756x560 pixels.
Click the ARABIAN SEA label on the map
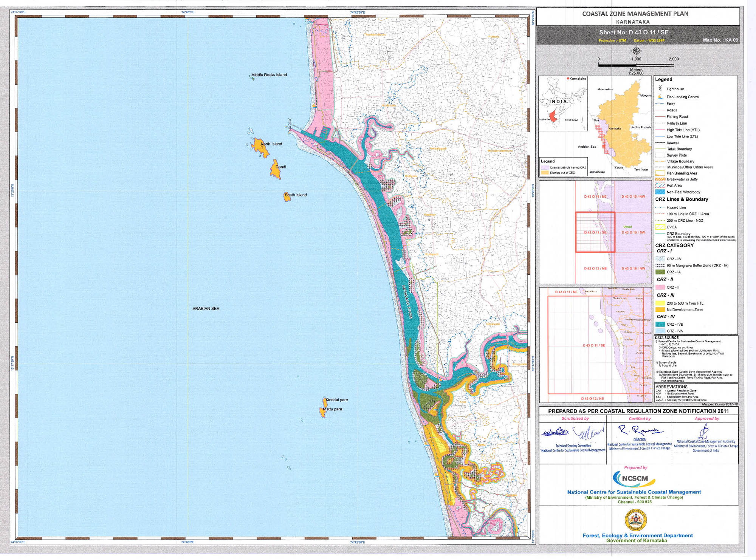pos(206,309)
